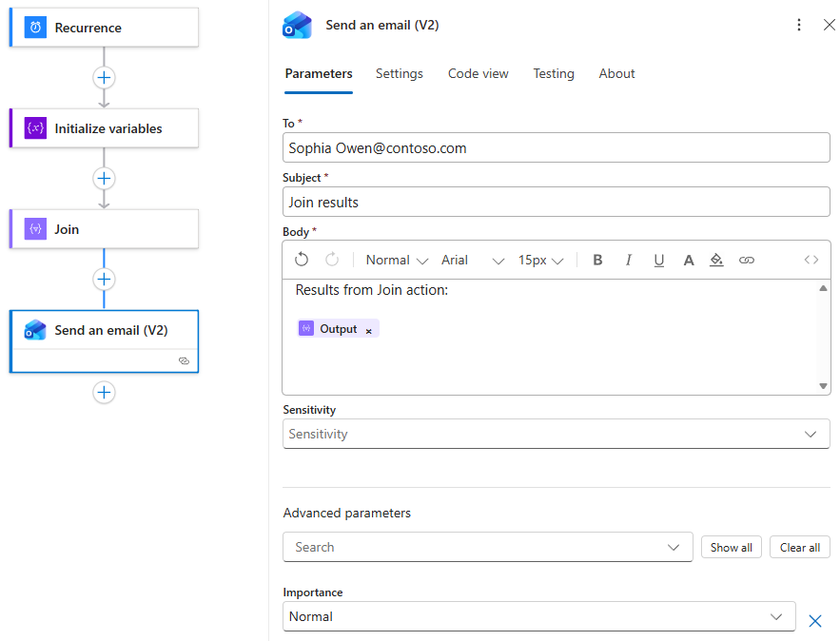Click the body text 'Results from Join action:'
The width and height of the screenshot is (840, 641).
(x=372, y=290)
